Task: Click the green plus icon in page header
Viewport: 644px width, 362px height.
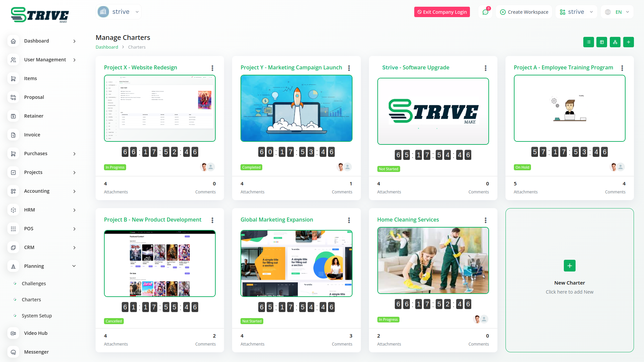Action: [x=628, y=42]
